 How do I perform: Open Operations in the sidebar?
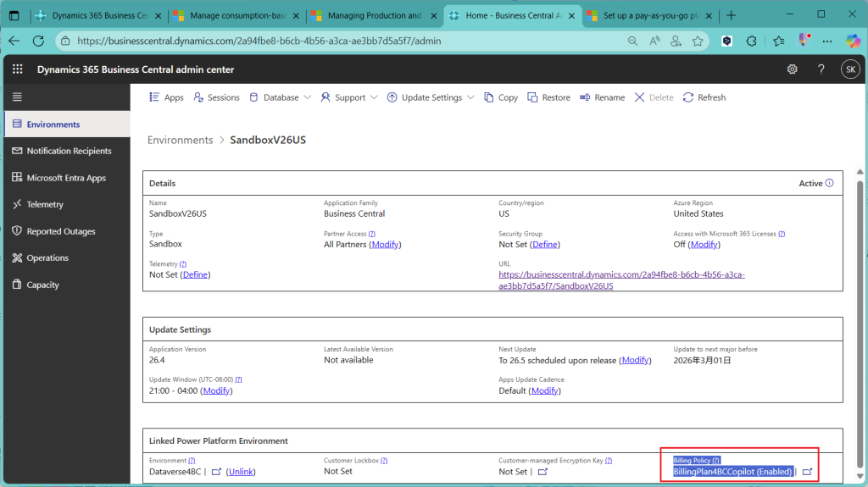coord(68,257)
